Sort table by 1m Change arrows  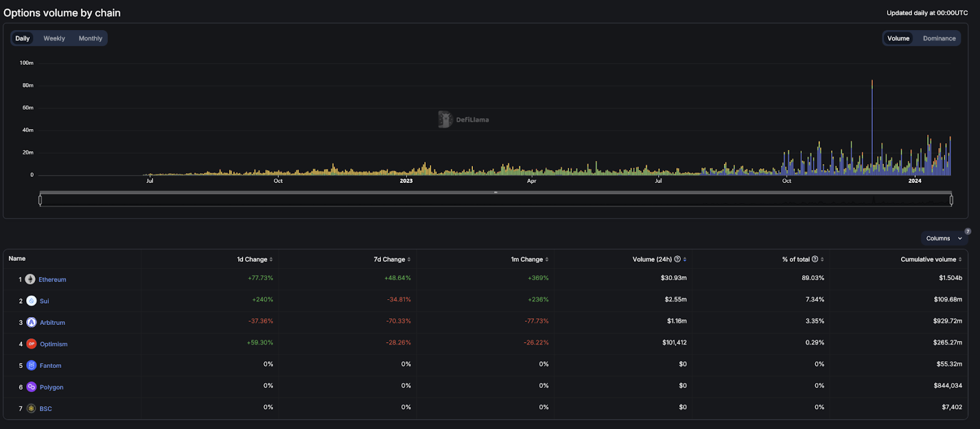pos(546,259)
